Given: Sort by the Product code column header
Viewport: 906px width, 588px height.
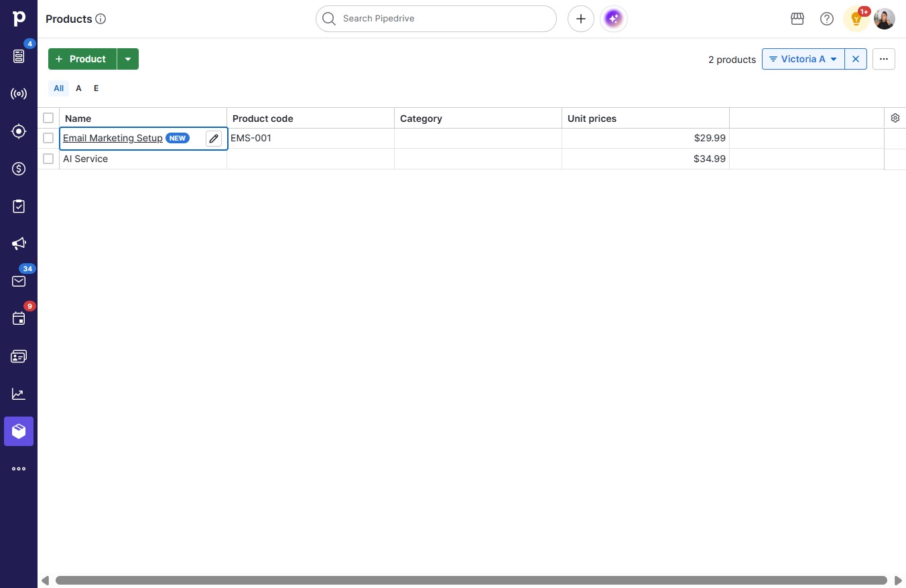Looking at the screenshot, I should (310, 118).
